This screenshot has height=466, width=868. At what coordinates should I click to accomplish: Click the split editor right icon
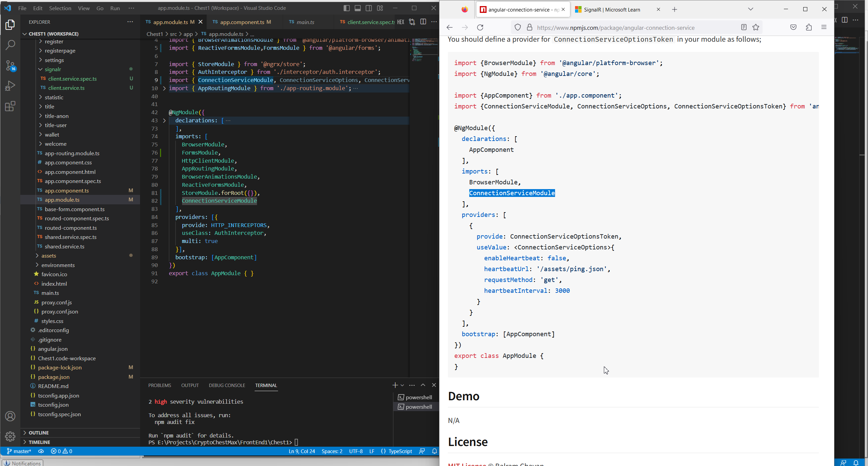click(423, 22)
